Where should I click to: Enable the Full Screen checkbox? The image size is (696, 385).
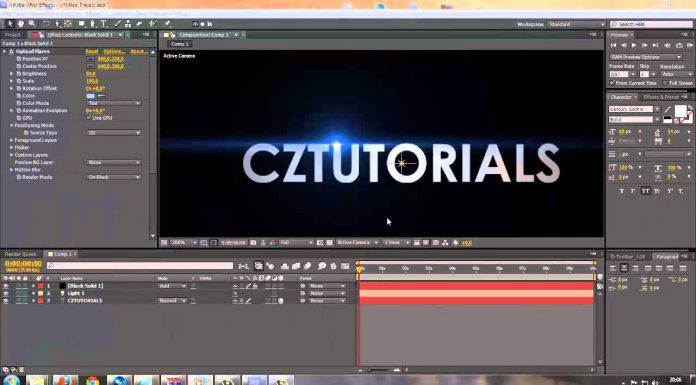[x=665, y=83]
